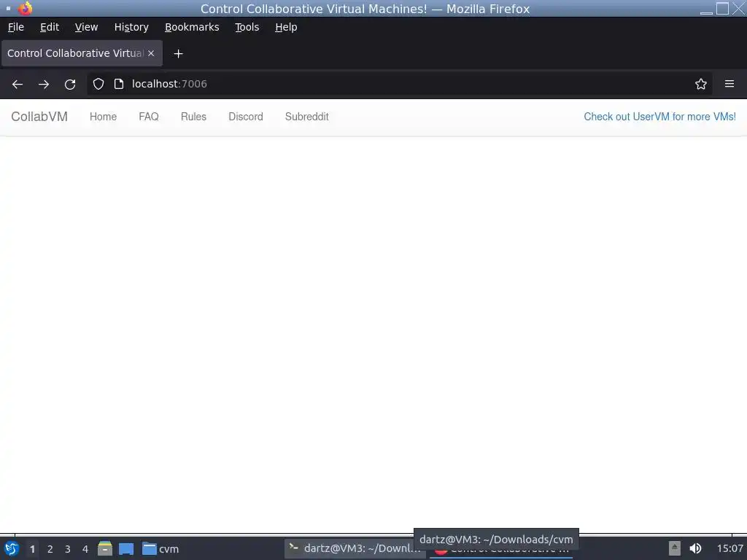Open the FAQ navigation link
The image size is (747, 560).
[149, 117]
